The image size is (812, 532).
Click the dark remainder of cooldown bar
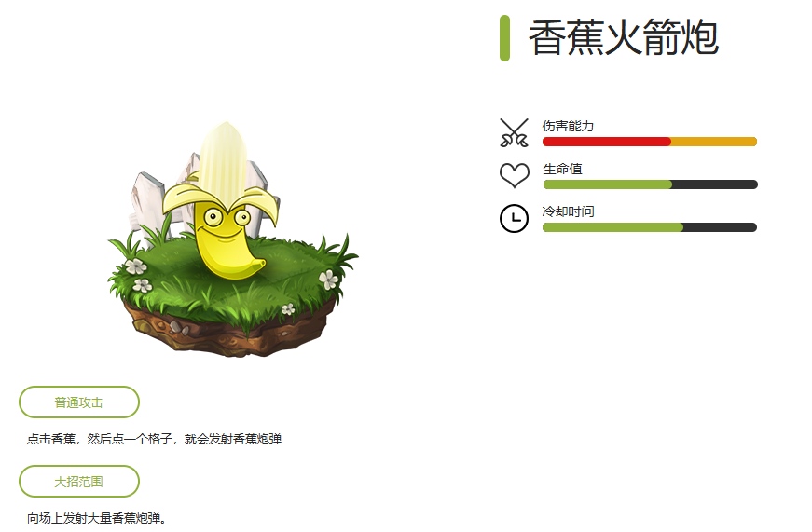tap(720, 227)
